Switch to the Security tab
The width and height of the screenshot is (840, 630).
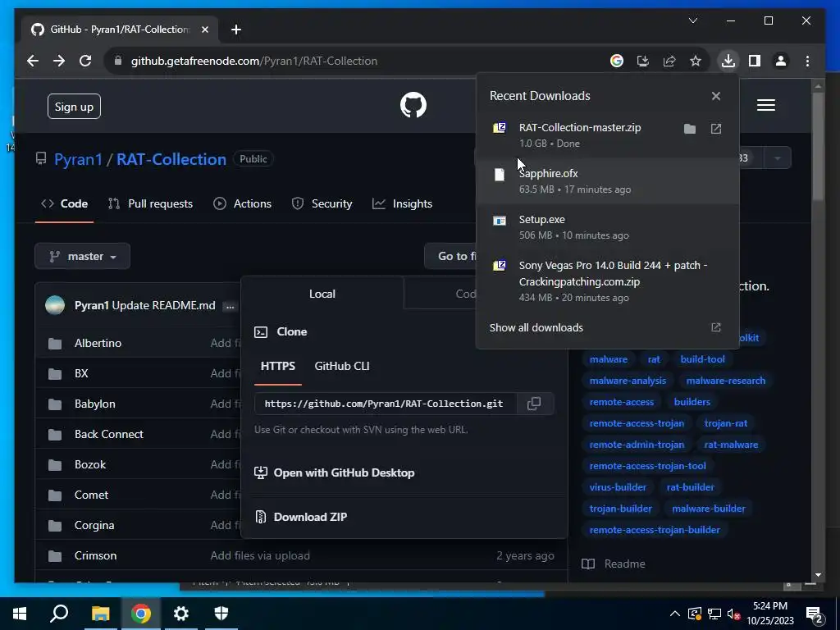tap(322, 203)
